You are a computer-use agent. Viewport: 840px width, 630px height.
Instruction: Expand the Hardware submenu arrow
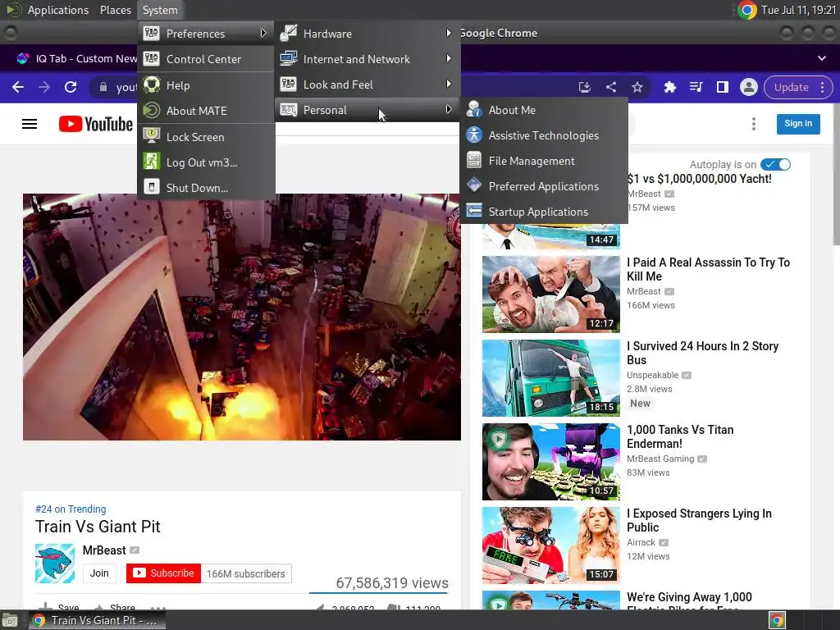click(449, 33)
